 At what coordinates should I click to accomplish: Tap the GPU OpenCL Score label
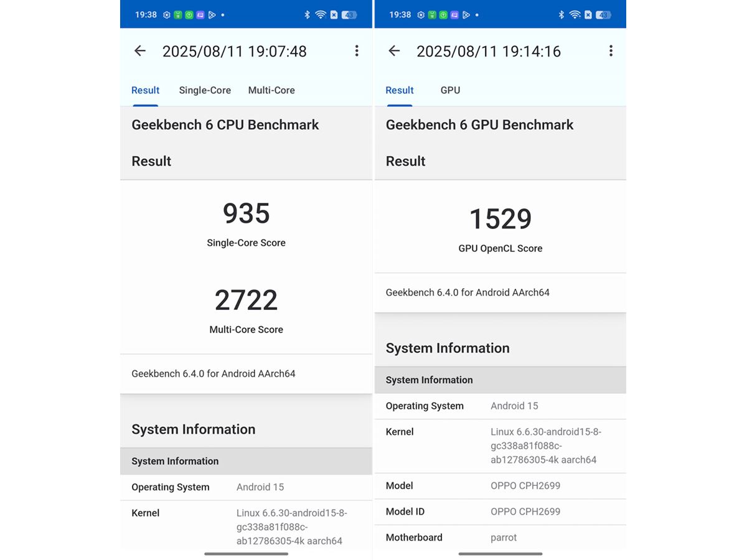[500, 248]
